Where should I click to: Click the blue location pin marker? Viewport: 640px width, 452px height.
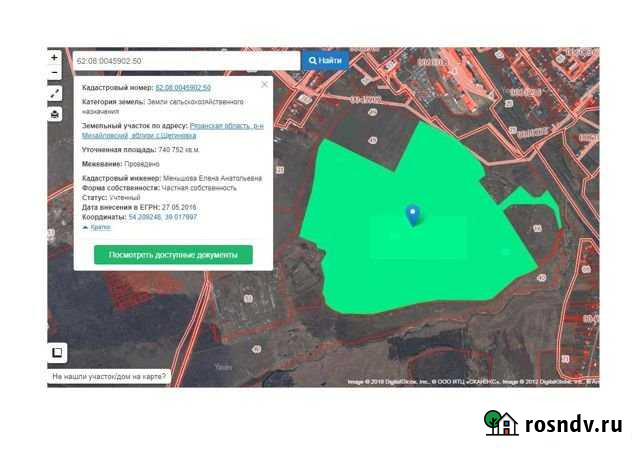tap(411, 214)
